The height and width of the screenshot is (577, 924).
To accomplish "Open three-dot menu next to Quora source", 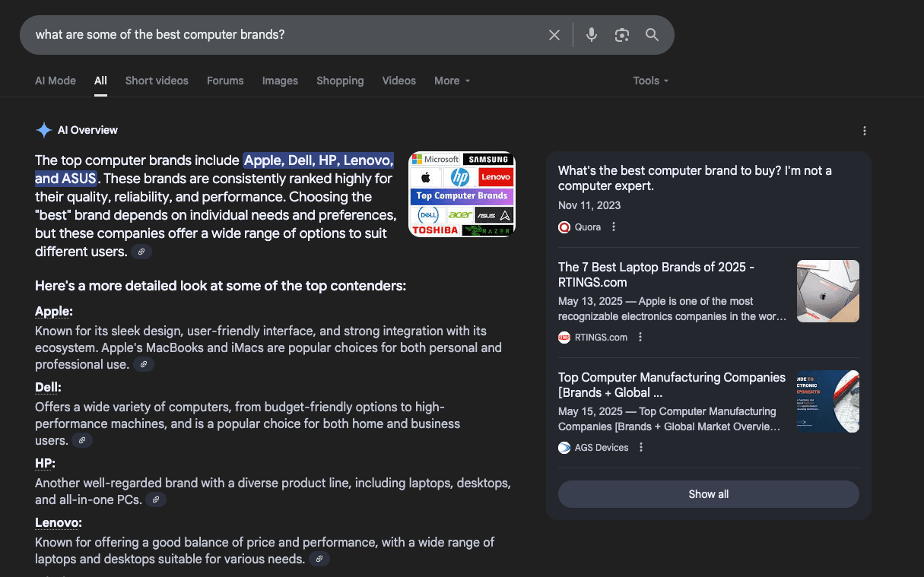I will (614, 227).
